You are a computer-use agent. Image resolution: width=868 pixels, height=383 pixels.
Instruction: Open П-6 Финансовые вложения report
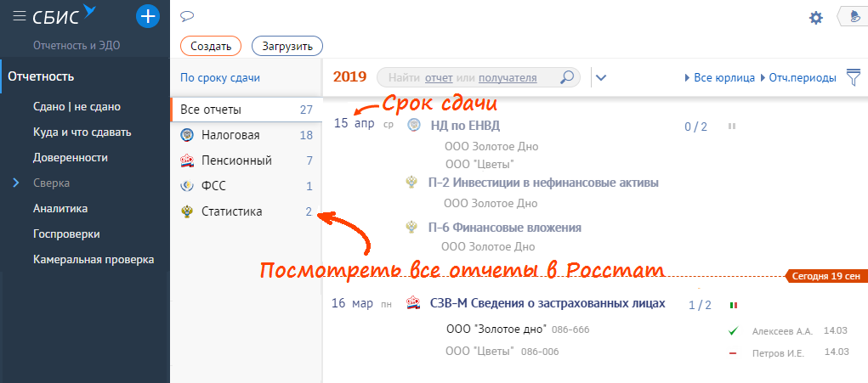505,227
